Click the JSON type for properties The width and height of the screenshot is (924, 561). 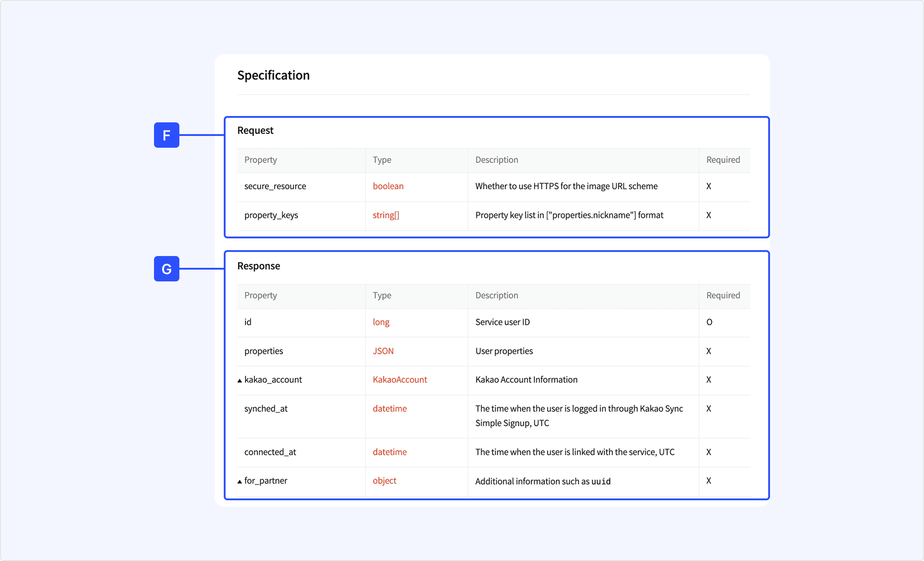(x=383, y=351)
